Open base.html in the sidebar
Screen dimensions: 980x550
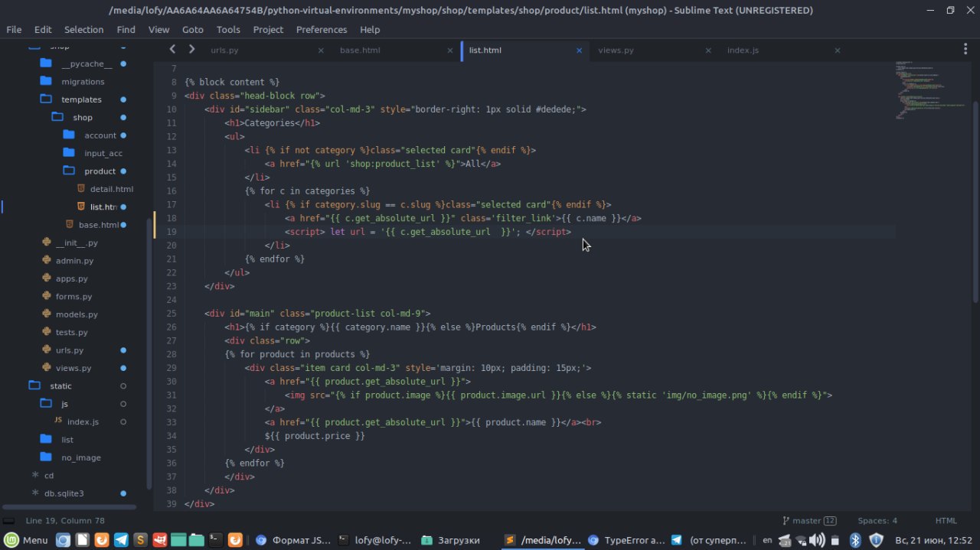coord(99,224)
